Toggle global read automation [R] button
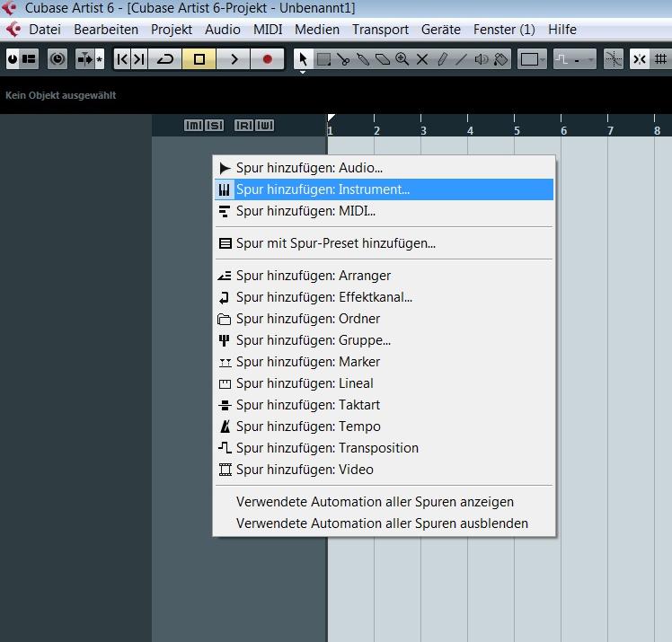The height and width of the screenshot is (642, 672). click(243, 126)
